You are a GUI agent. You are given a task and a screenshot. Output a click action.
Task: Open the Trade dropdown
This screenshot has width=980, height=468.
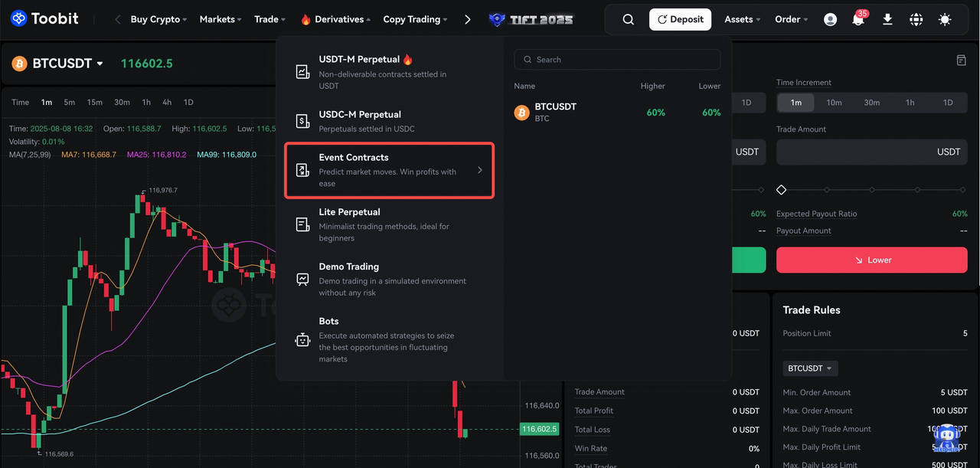(x=269, y=19)
